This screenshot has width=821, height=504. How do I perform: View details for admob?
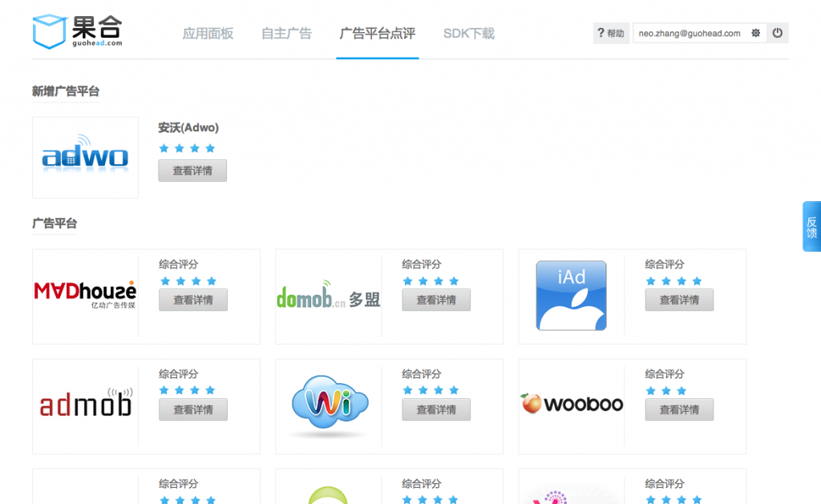click(x=193, y=409)
